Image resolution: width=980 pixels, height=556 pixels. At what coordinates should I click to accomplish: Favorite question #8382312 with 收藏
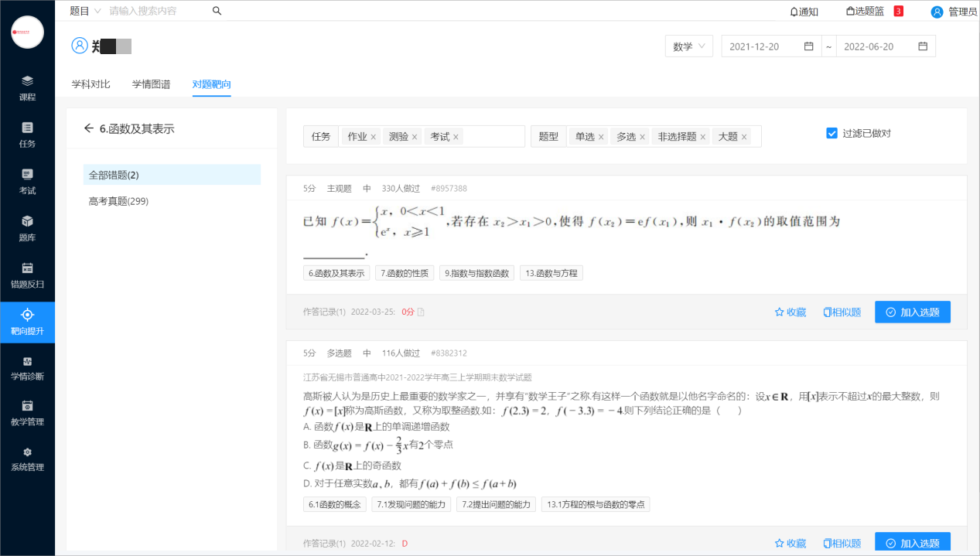click(x=790, y=544)
